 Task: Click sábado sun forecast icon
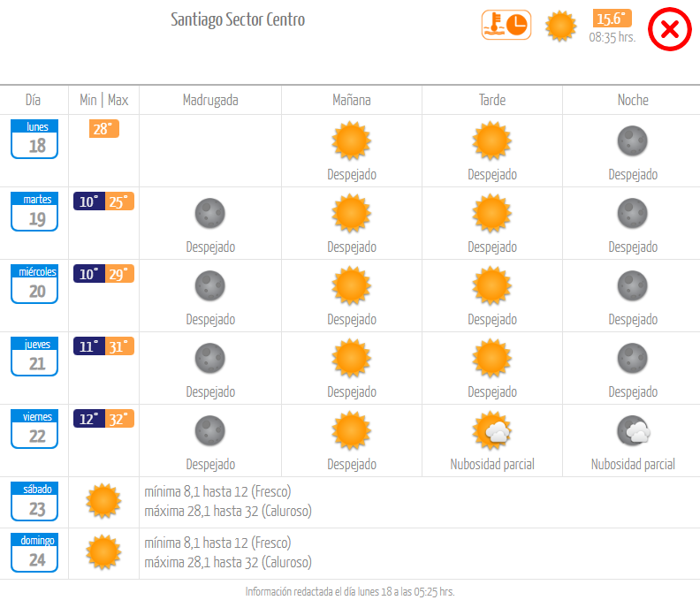pyautogui.click(x=103, y=501)
